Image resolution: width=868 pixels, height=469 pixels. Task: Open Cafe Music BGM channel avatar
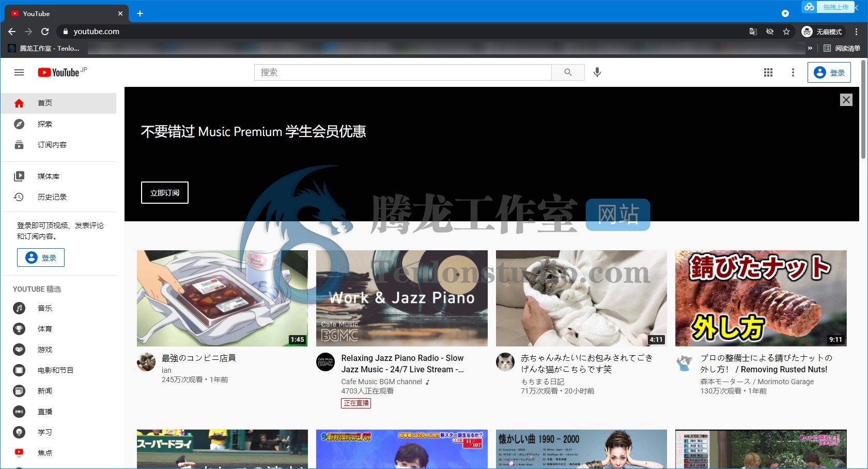(x=326, y=362)
